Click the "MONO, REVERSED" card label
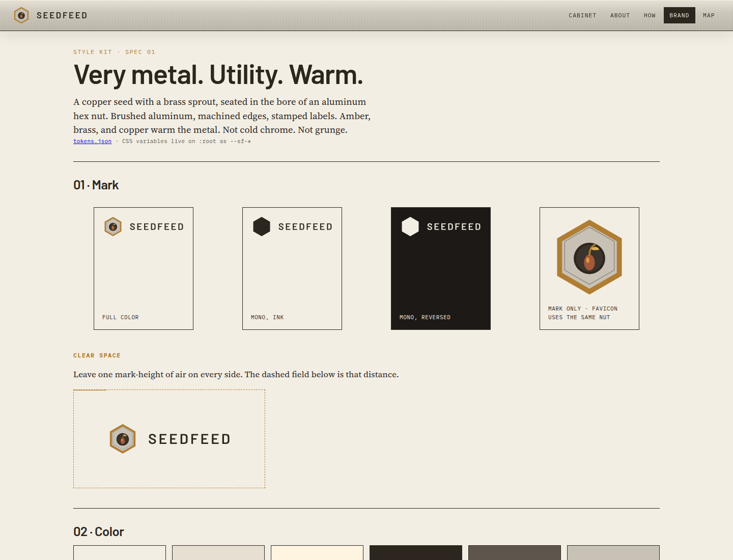 425,317
